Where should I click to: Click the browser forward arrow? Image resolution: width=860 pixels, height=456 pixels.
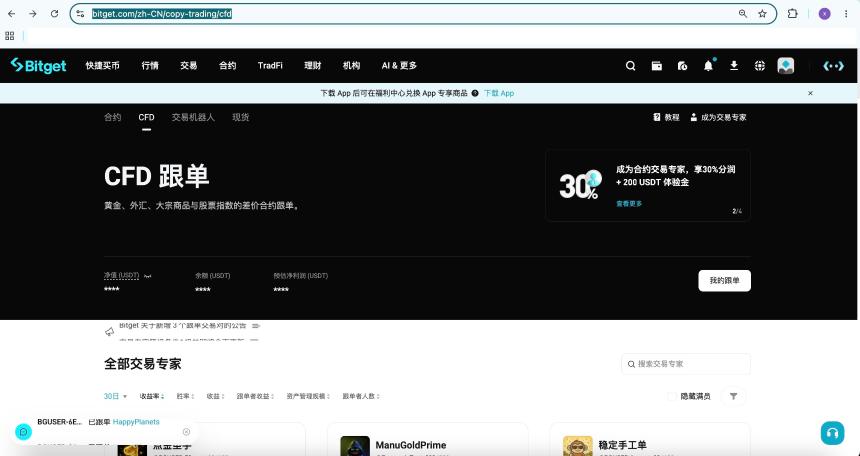coord(33,14)
